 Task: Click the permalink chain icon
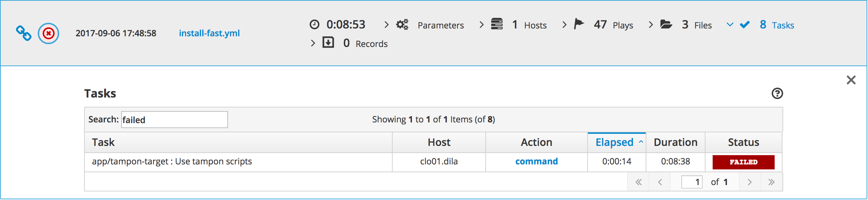pyautogui.click(x=24, y=33)
